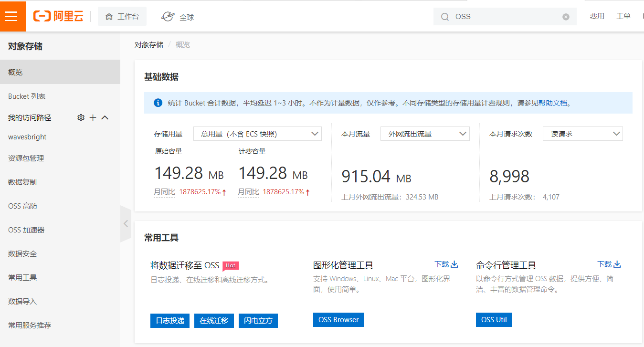Image resolution: width=644 pixels, height=347 pixels.
Task: Open 存储用量 总用量 dropdown
Action: tap(257, 134)
